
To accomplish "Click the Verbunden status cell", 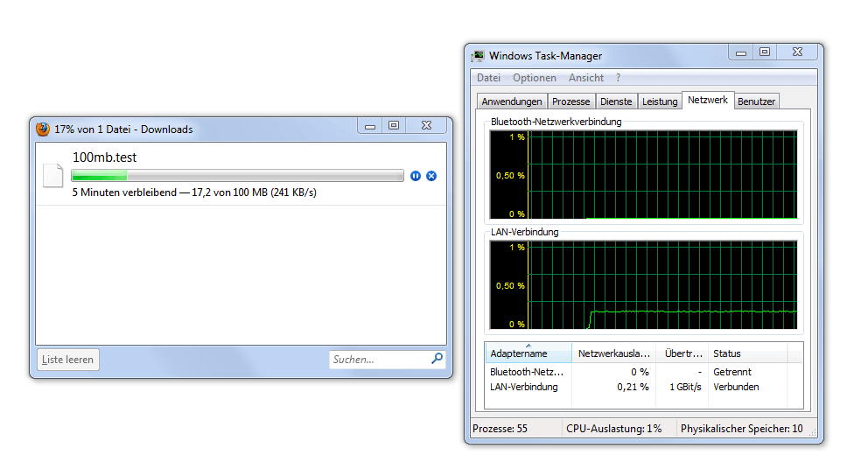I will tap(736, 387).
